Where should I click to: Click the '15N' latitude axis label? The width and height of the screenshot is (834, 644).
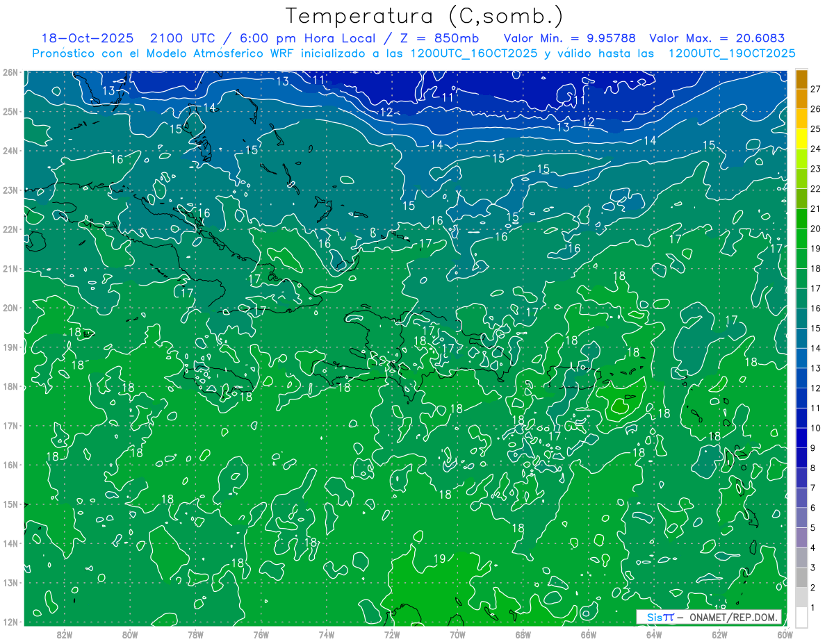[x=10, y=504]
